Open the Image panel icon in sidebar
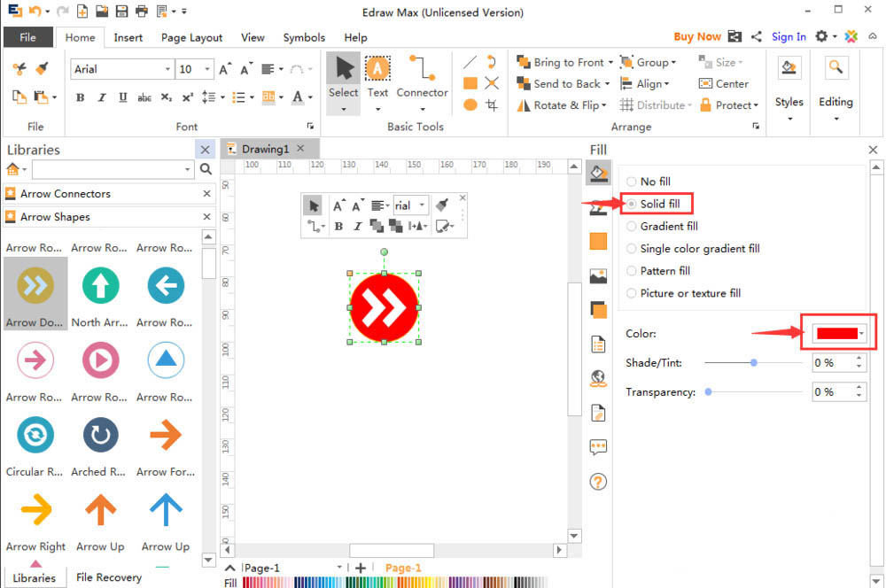The width and height of the screenshot is (886, 588). [598, 276]
